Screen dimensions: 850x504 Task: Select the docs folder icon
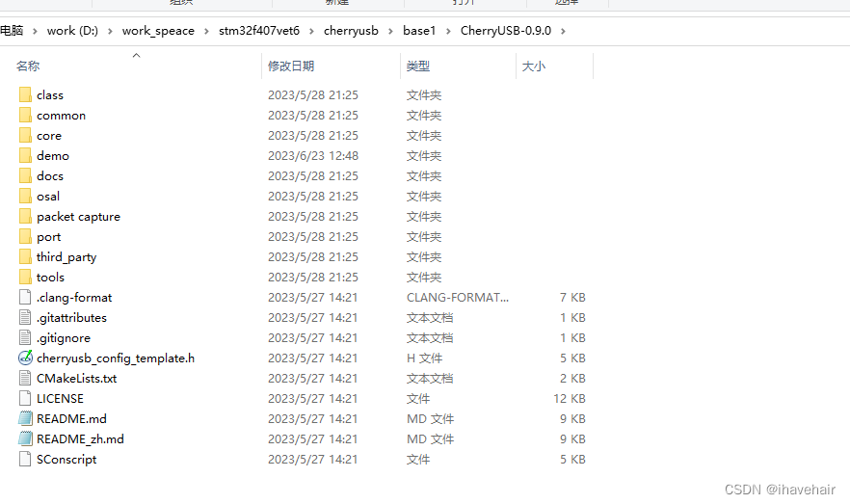click(x=25, y=175)
